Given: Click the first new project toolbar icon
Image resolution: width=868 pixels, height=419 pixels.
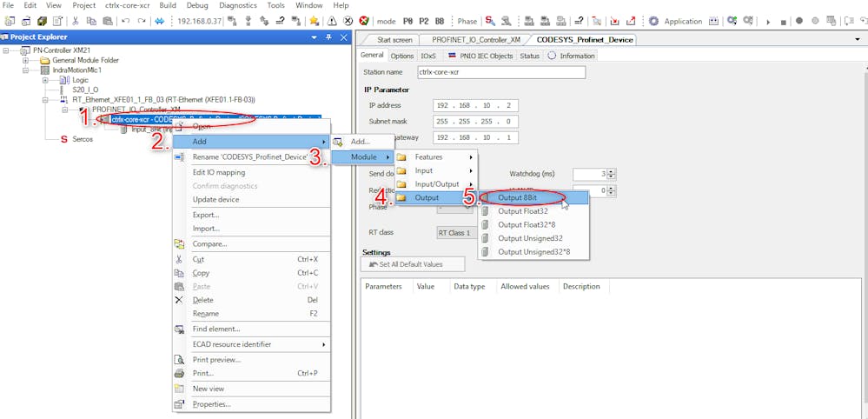Looking at the screenshot, I should coord(10,21).
